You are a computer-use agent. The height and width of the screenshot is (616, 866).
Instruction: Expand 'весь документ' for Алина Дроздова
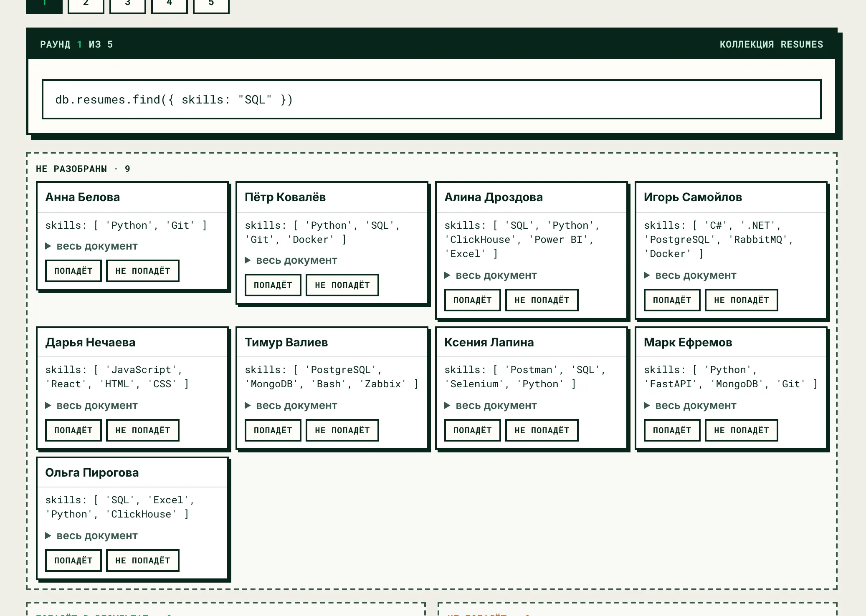(x=491, y=275)
